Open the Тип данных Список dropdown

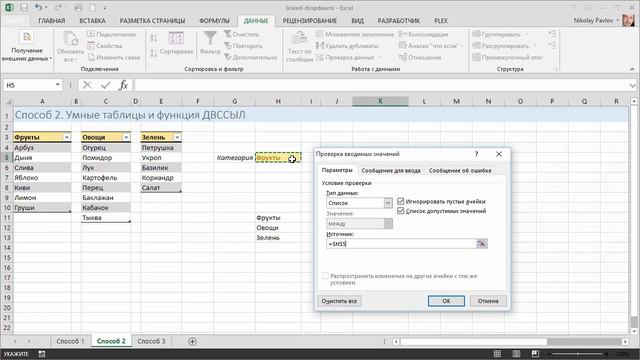pyautogui.click(x=388, y=203)
